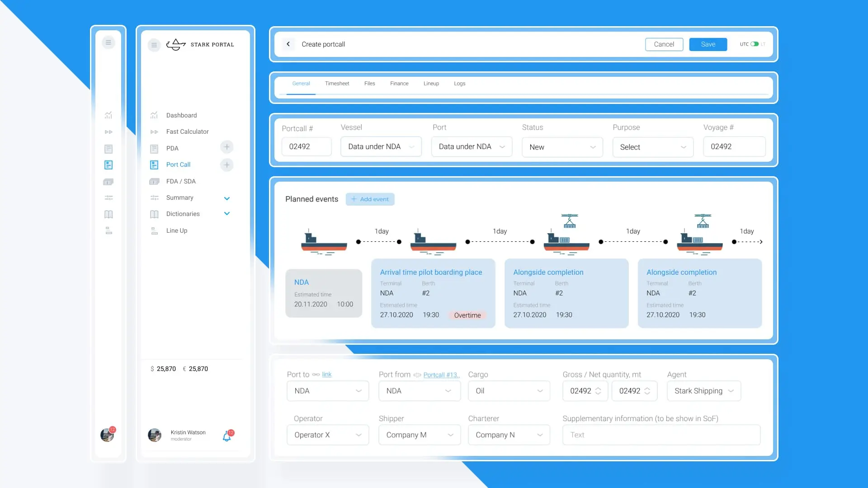This screenshot has height=488, width=868.
Task: Open the Cargo dropdown showing Oil
Action: click(509, 391)
